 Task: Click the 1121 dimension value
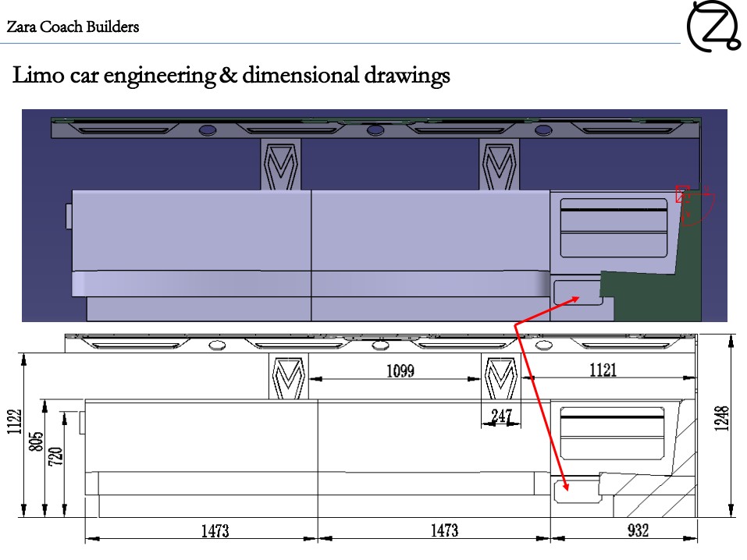point(603,370)
